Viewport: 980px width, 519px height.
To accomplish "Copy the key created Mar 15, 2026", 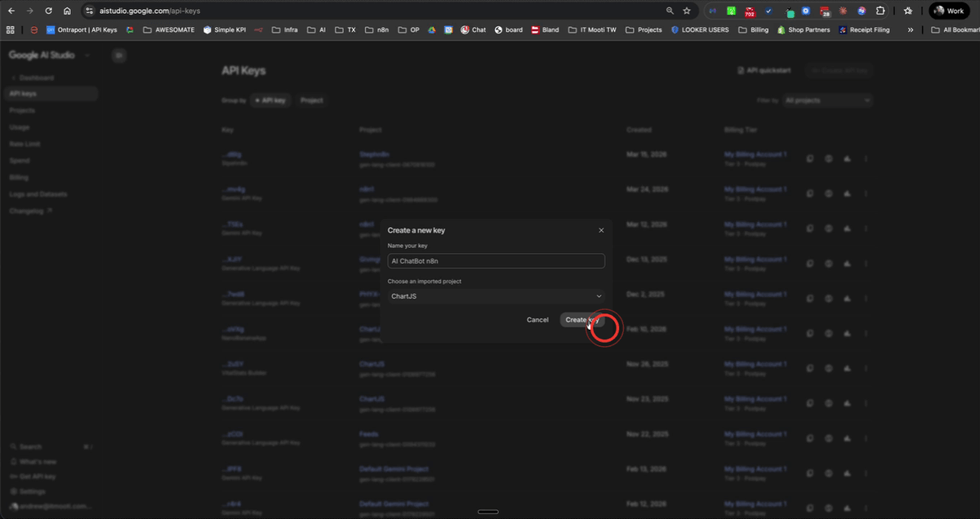I will [809, 158].
